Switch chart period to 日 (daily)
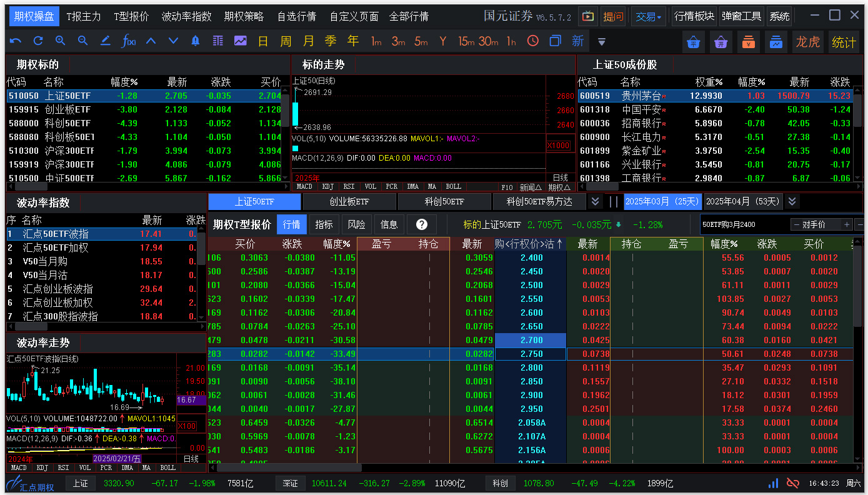 point(263,41)
